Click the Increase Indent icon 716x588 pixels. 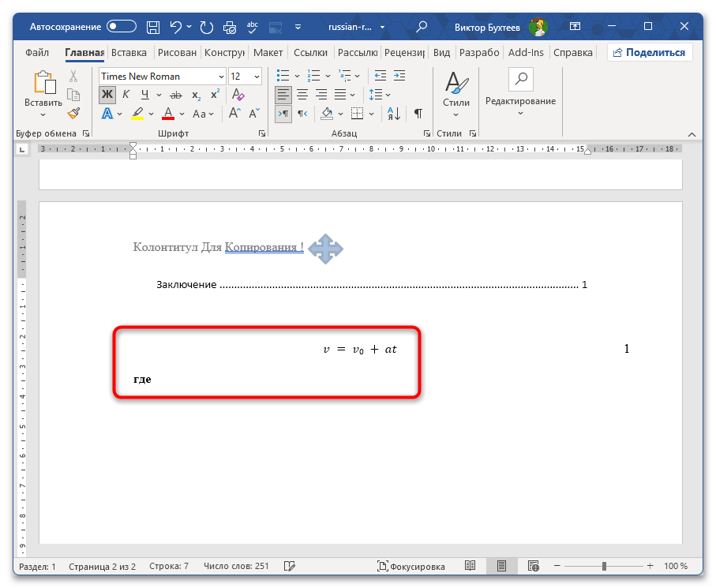[399, 76]
